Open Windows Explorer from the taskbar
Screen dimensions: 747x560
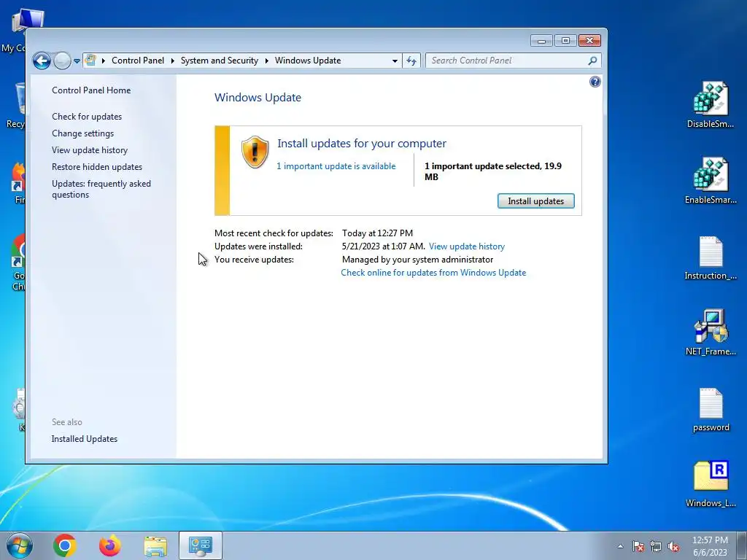155,546
